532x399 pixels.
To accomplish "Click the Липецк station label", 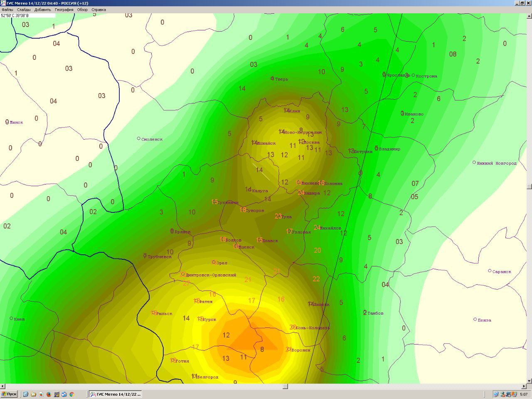I will click(x=321, y=305).
